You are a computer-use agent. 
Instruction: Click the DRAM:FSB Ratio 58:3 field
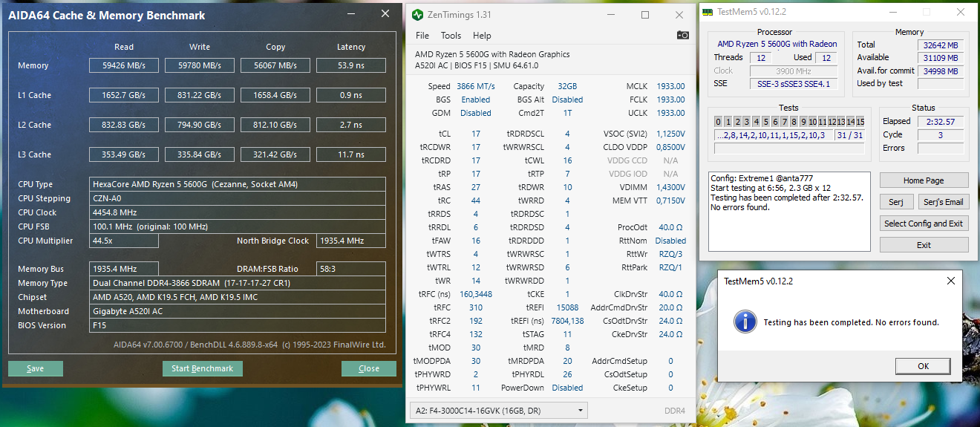(x=351, y=269)
